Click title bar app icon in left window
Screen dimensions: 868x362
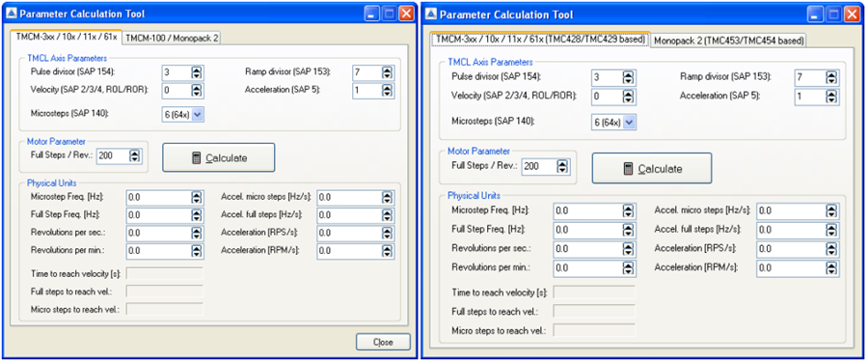(x=12, y=14)
